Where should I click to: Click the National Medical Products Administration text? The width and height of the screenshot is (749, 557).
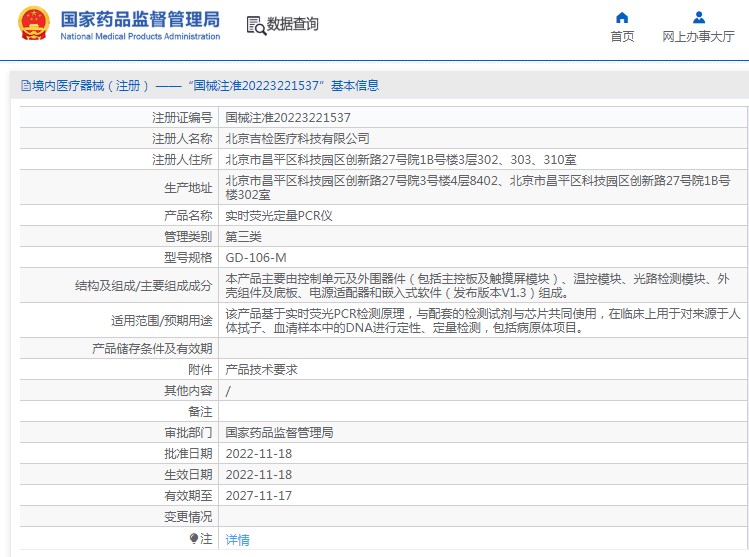(x=140, y=36)
